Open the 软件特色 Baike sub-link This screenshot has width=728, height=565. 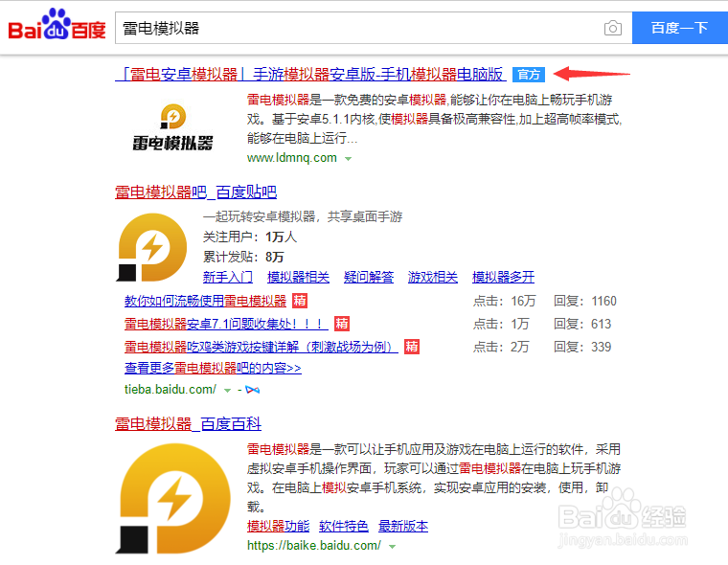pos(344,526)
